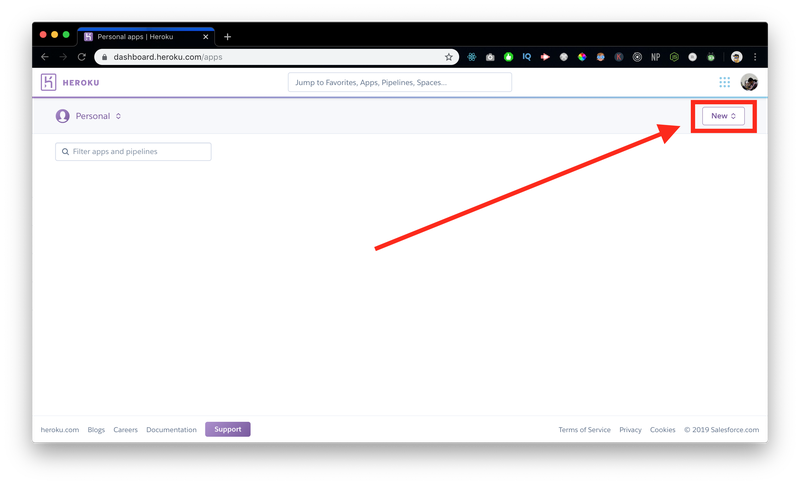The width and height of the screenshot is (800, 485).
Task: Open the Heroku account avatar menu
Action: point(749,82)
